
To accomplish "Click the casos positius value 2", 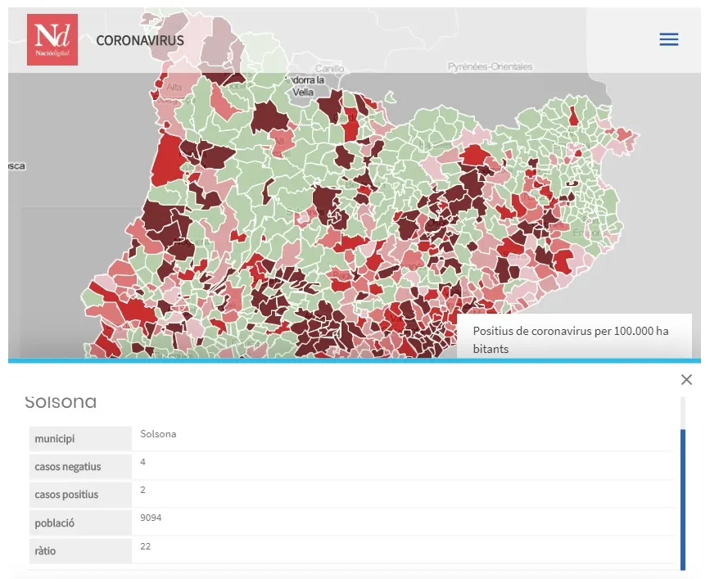I will (143, 490).
